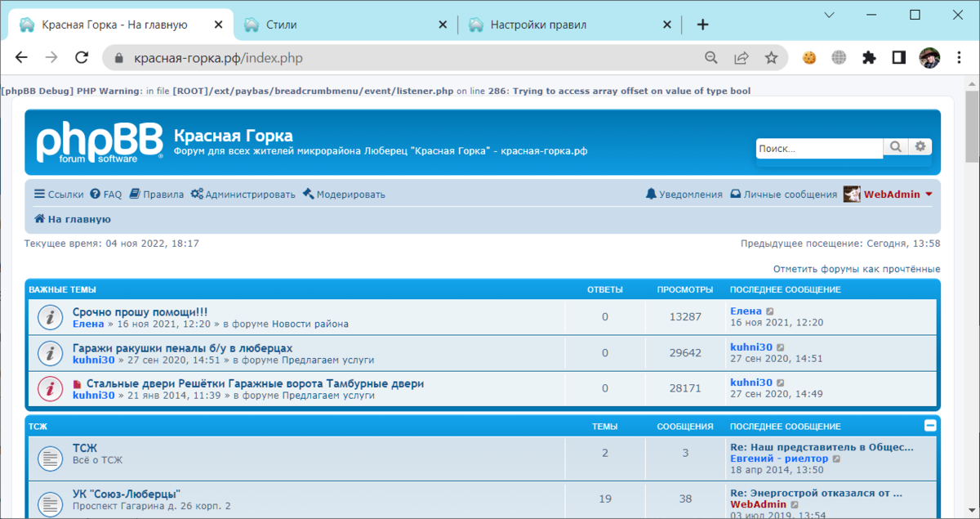Go to last post icon for 27 сен 2020, 14:51
This screenshot has width=980, height=519.
click(x=781, y=347)
